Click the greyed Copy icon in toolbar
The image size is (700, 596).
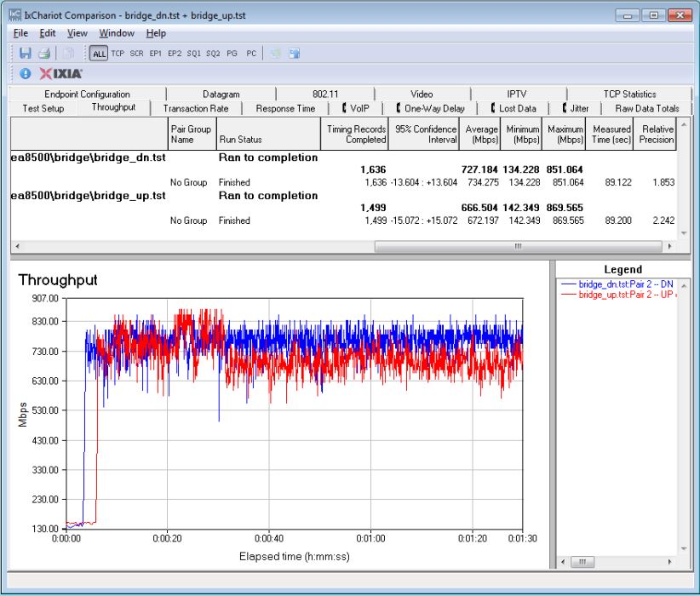[x=68, y=54]
